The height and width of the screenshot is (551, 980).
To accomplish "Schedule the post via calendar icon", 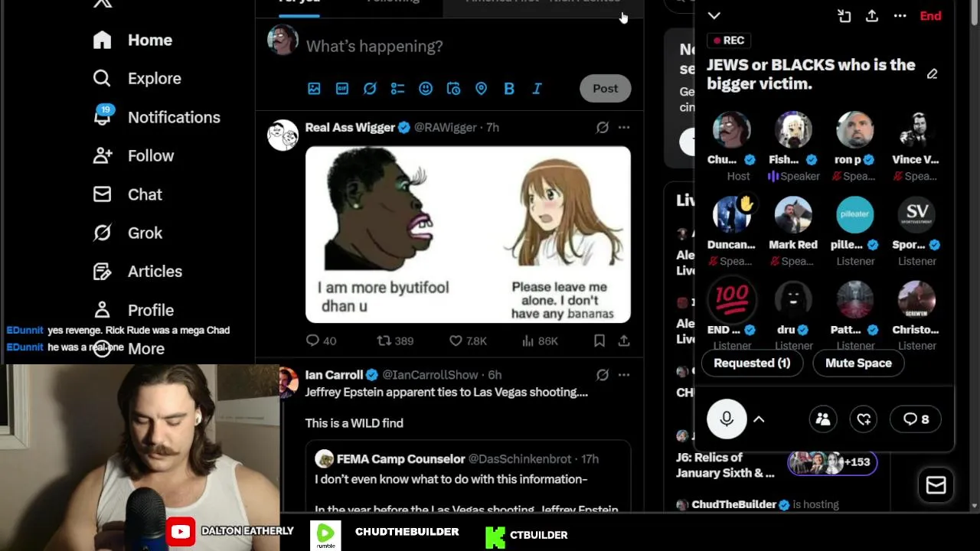I will click(x=453, y=89).
